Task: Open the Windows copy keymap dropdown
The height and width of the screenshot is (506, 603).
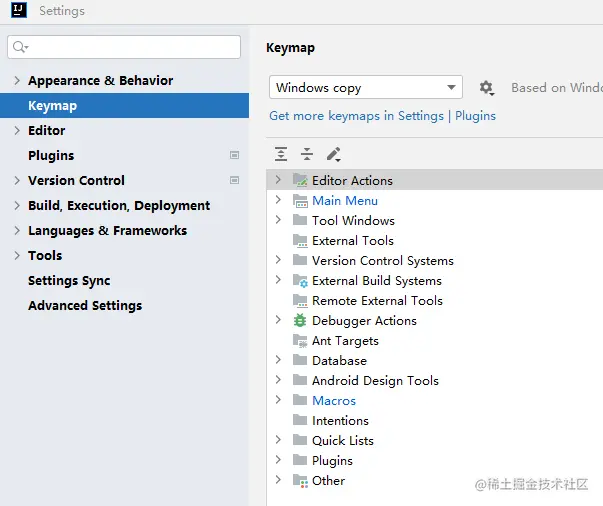Action: point(365,88)
